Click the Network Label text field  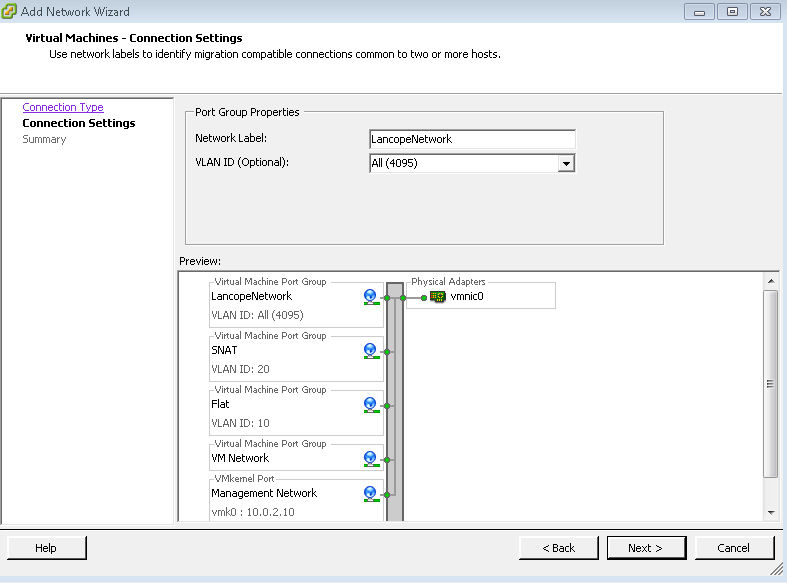coord(472,139)
